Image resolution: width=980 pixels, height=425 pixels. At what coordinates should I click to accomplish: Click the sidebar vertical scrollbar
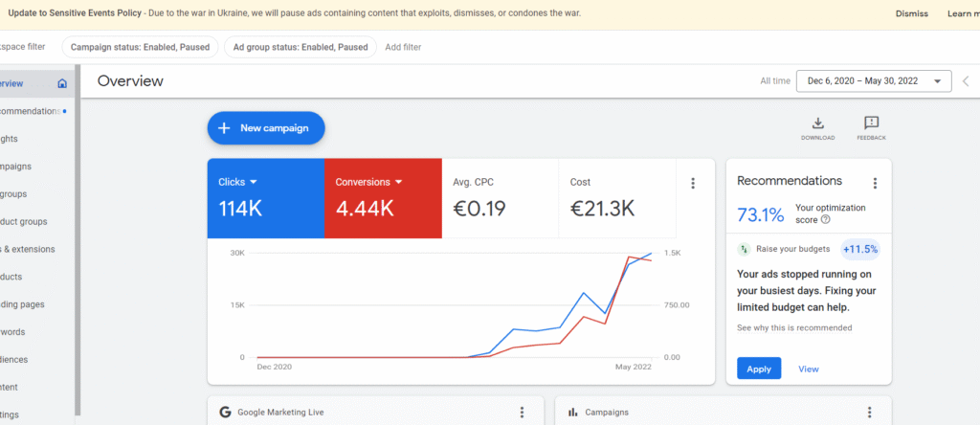(78, 240)
